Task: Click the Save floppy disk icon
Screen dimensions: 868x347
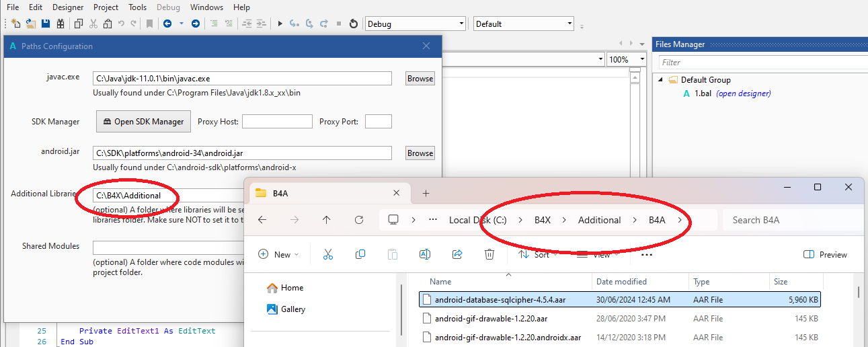Action: (x=46, y=24)
